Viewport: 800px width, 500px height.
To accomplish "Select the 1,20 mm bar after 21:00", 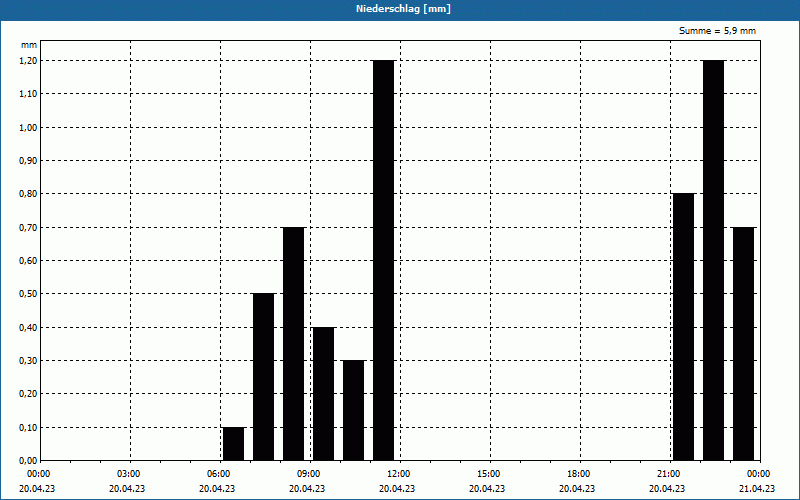I will (713, 260).
